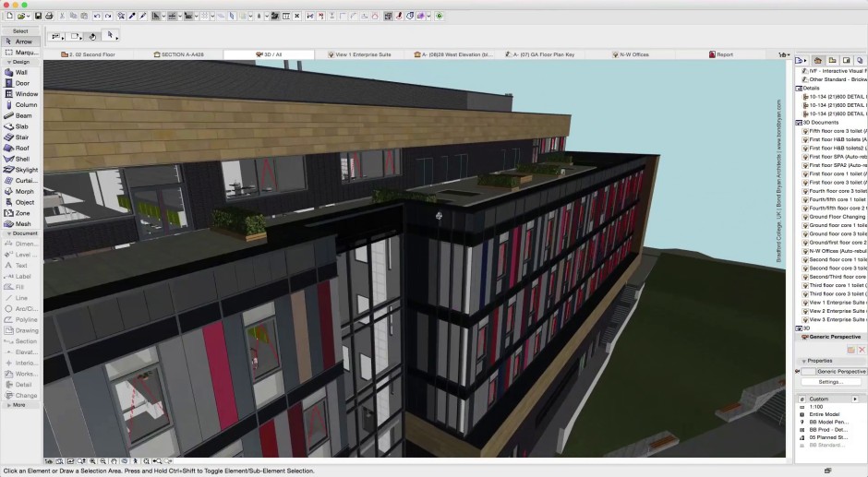Select First floor SPA 3D document
The width and height of the screenshot is (868, 477).
tap(834, 157)
